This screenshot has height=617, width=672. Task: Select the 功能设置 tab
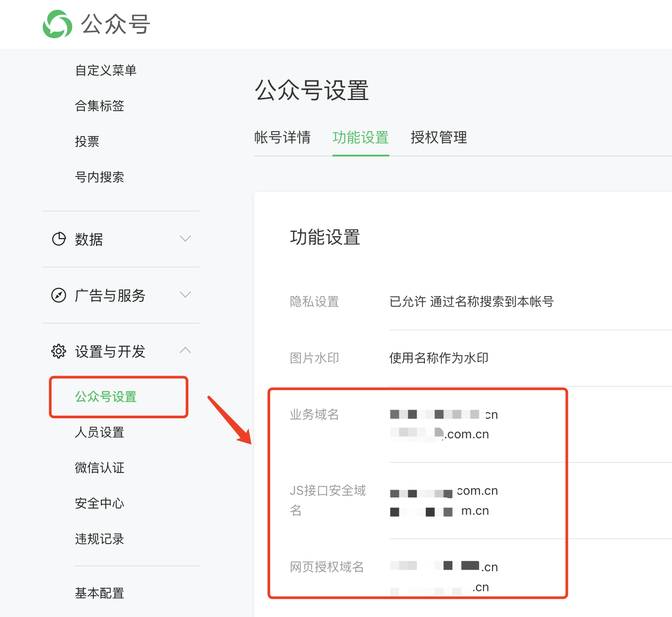pos(360,137)
